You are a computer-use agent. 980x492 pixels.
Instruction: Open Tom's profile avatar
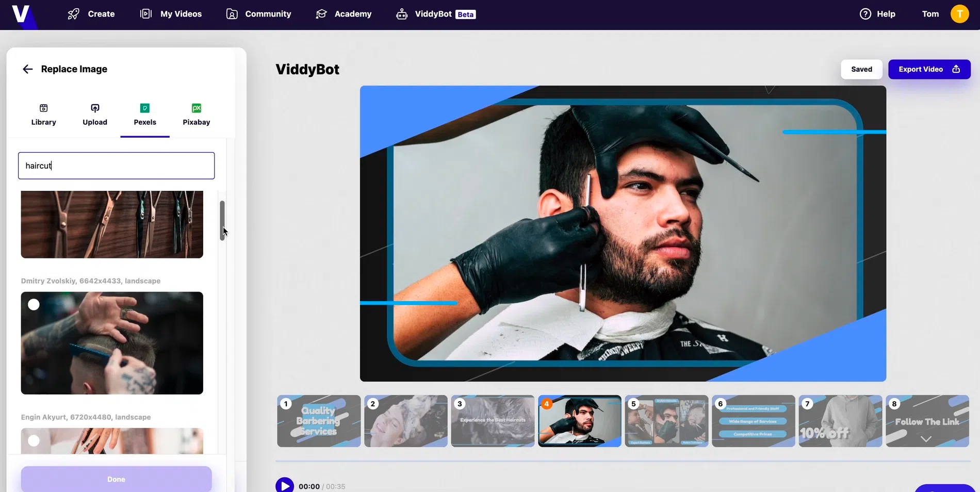[959, 14]
